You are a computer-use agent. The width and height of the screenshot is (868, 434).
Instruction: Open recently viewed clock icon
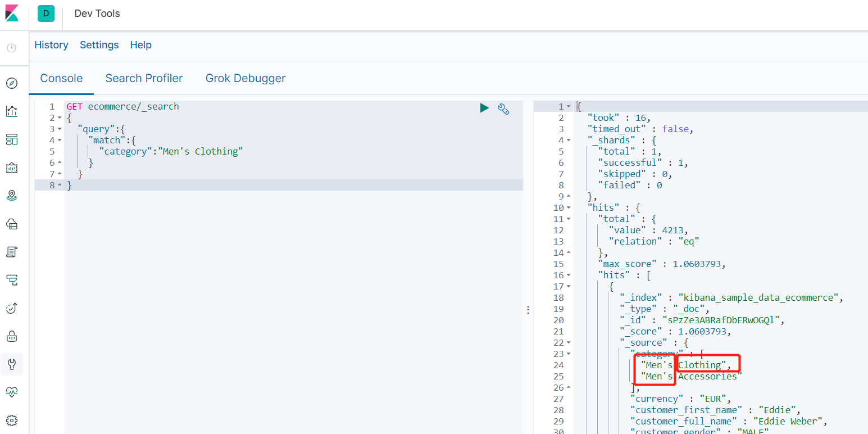click(12, 48)
